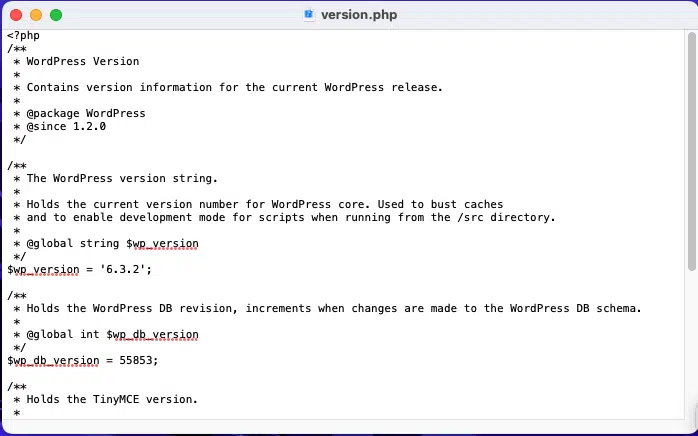Click the 'Contains version information' comment line
698x436 pixels.
pyautogui.click(x=228, y=87)
